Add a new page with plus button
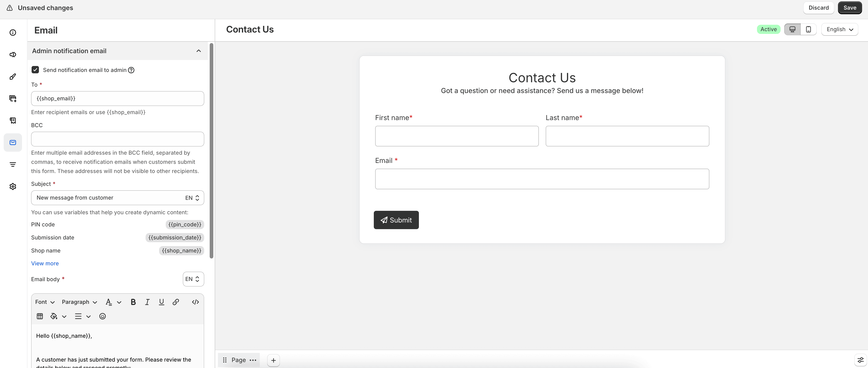 (x=273, y=360)
